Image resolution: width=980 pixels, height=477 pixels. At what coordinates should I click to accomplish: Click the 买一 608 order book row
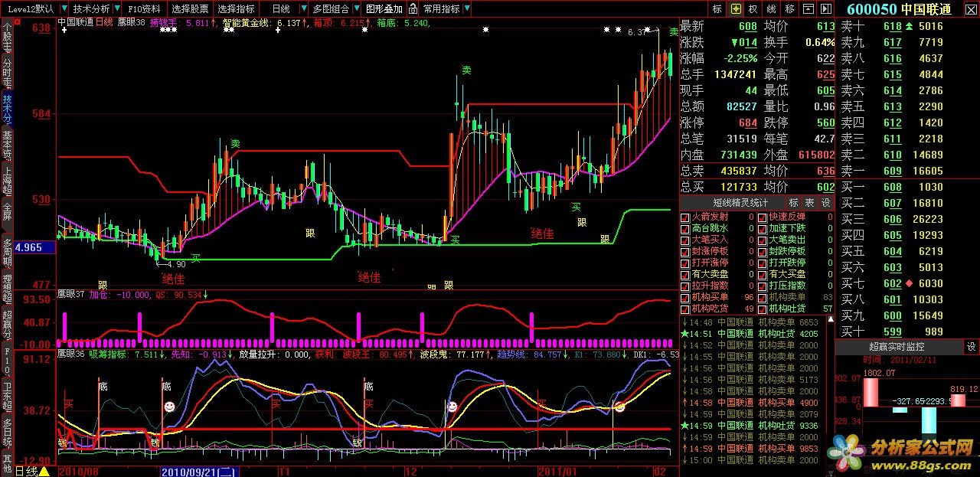click(x=907, y=187)
